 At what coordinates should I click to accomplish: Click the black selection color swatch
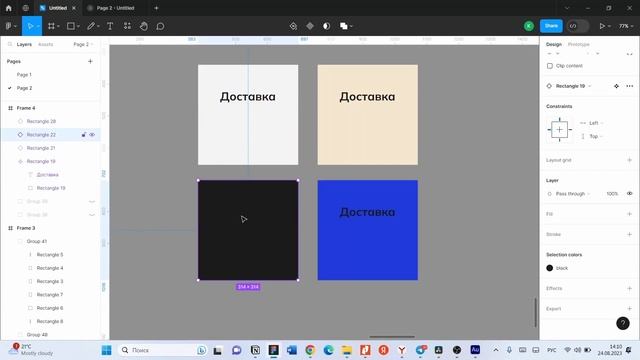[x=549, y=268]
